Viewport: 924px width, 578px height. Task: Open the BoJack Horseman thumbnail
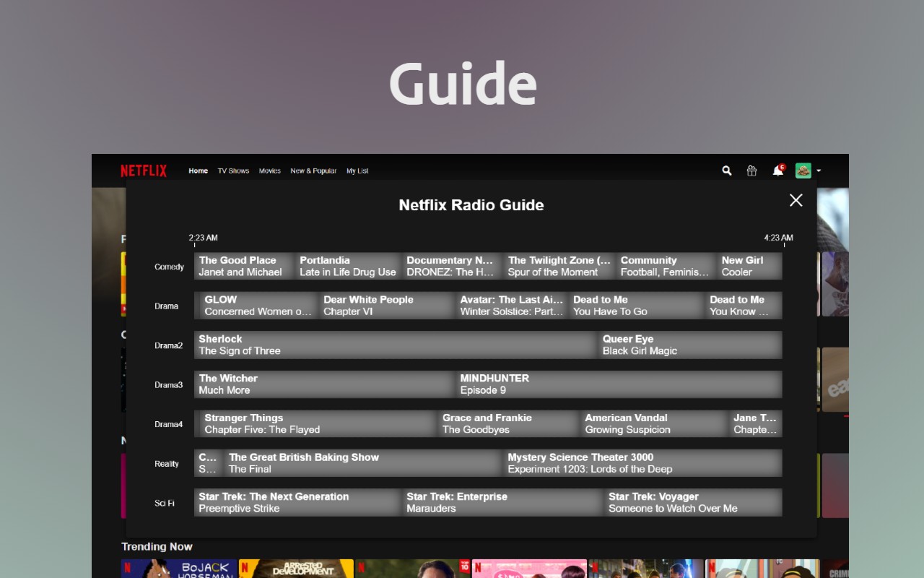coord(179,569)
